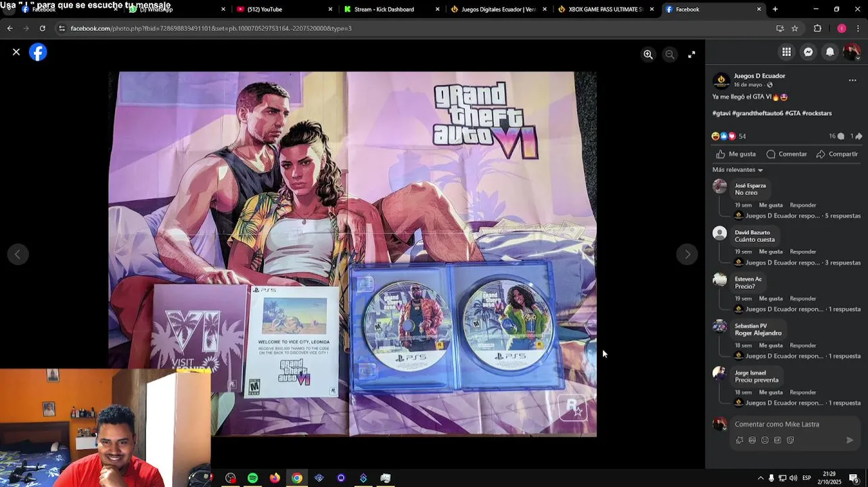Show the previous photo

coord(18,254)
